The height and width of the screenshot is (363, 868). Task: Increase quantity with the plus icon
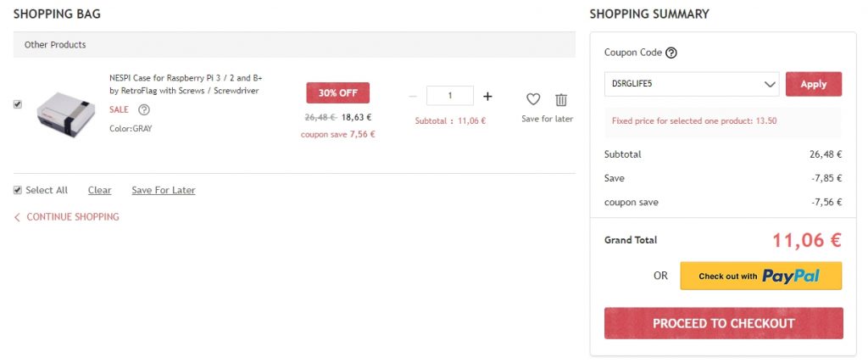pos(487,97)
